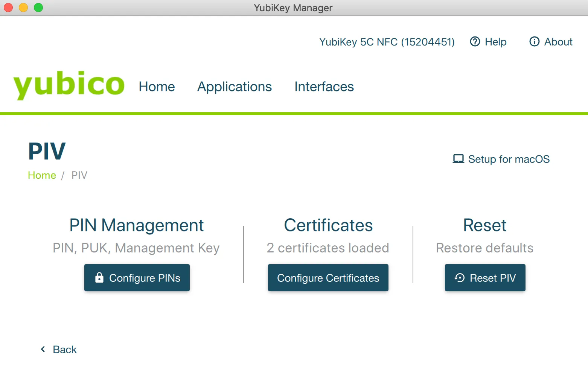
Task: Select the Setup for macOS link text
Action: pos(509,159)
